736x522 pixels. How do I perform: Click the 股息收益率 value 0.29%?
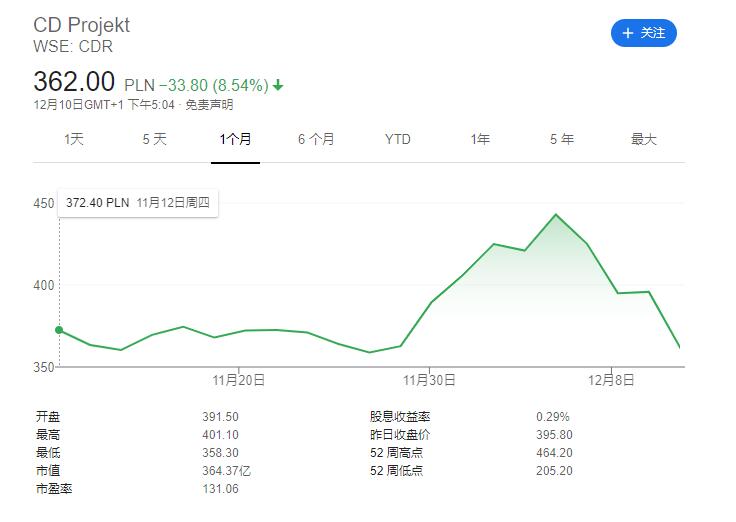(552, 416)
